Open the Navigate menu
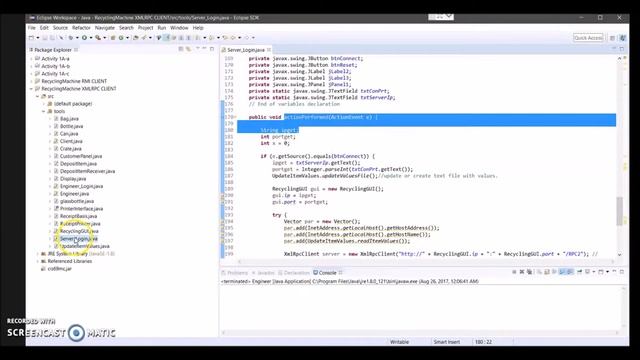The image size is (640, 360). (105, 28)
